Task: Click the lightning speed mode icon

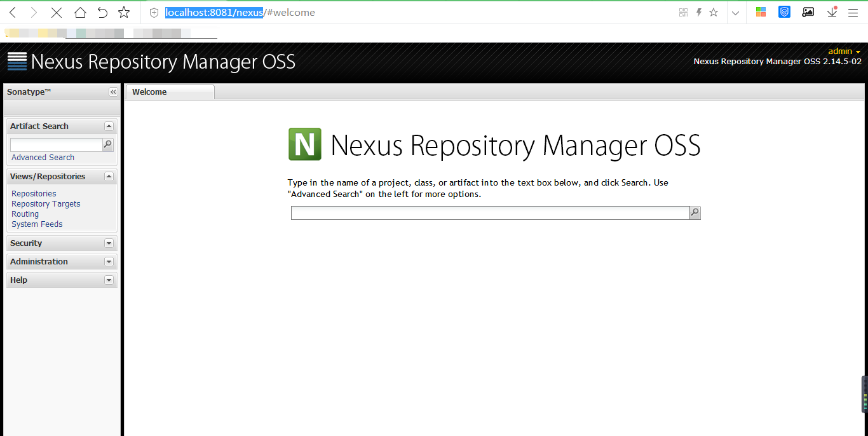Action: [699, 12]
